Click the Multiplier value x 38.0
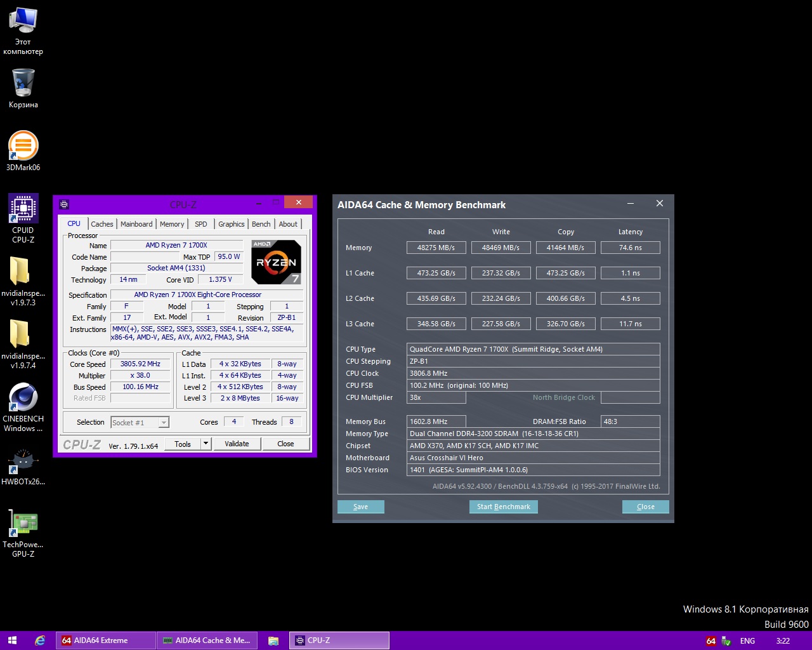812x650 pixels. 140,376
